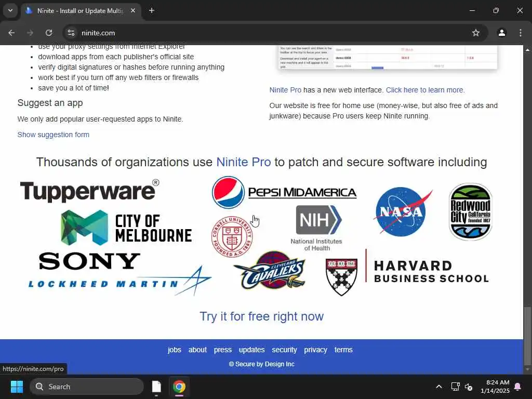Close the Ninite browser tab
532x399 pixels.
(133, 10)
